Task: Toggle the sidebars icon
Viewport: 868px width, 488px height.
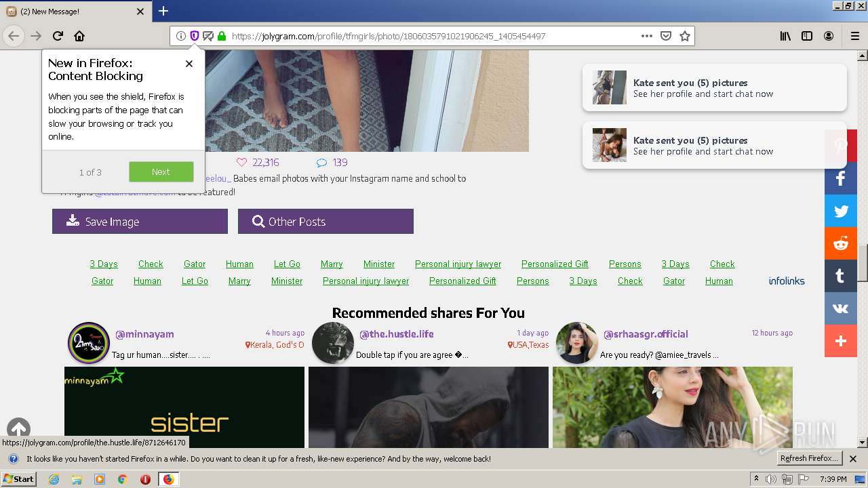Action: click(807, 36)
